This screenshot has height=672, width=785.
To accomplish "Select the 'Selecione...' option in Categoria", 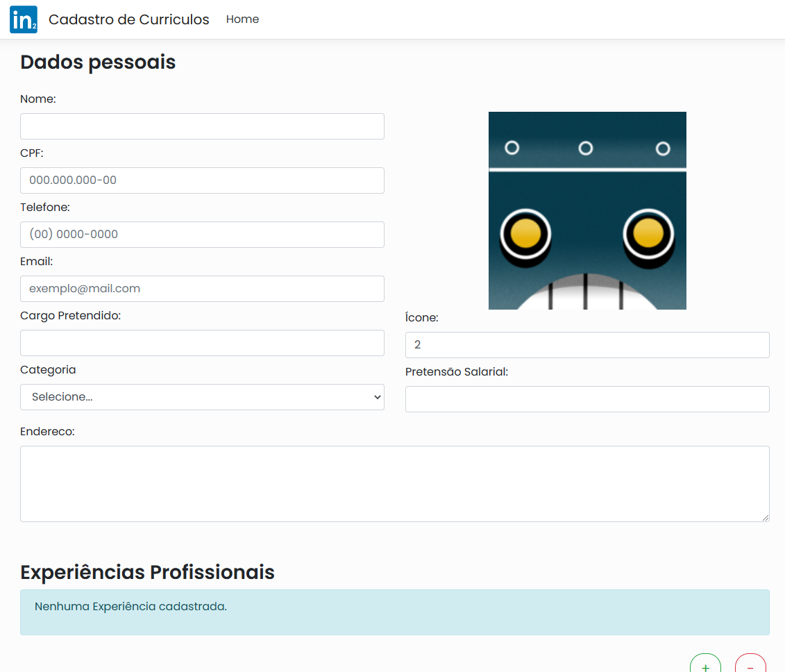I will (x=202, y=397).
